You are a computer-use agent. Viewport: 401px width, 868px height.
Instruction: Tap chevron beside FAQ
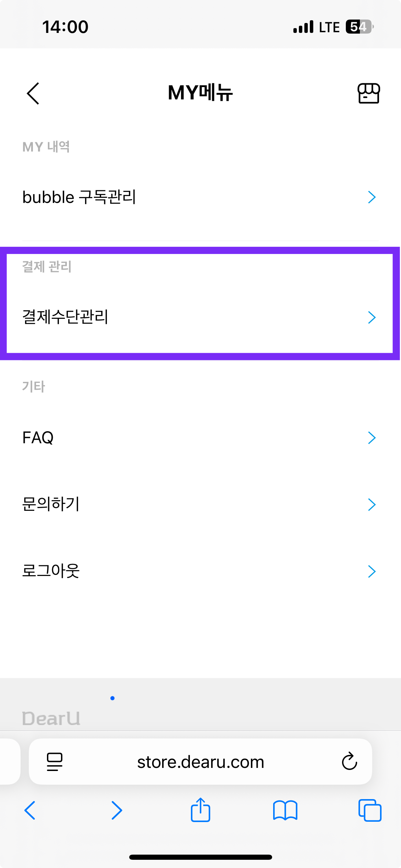(x=372, y=438)
